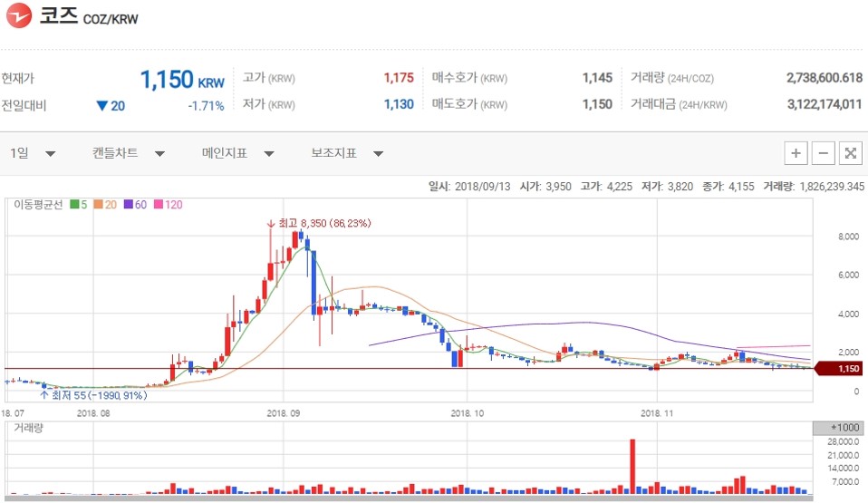868x503 pixels.
Task: Click the tall red volume bar
Action: point(632,467)
